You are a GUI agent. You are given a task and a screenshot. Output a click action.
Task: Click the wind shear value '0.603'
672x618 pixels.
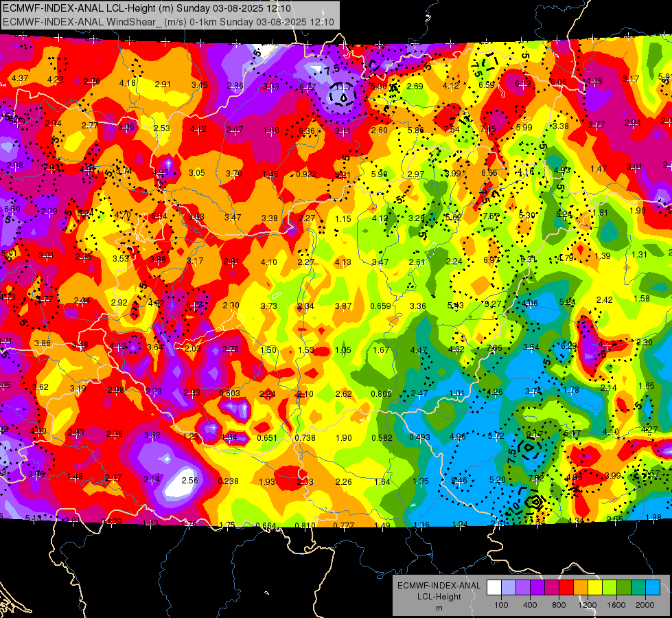[230, 393]
